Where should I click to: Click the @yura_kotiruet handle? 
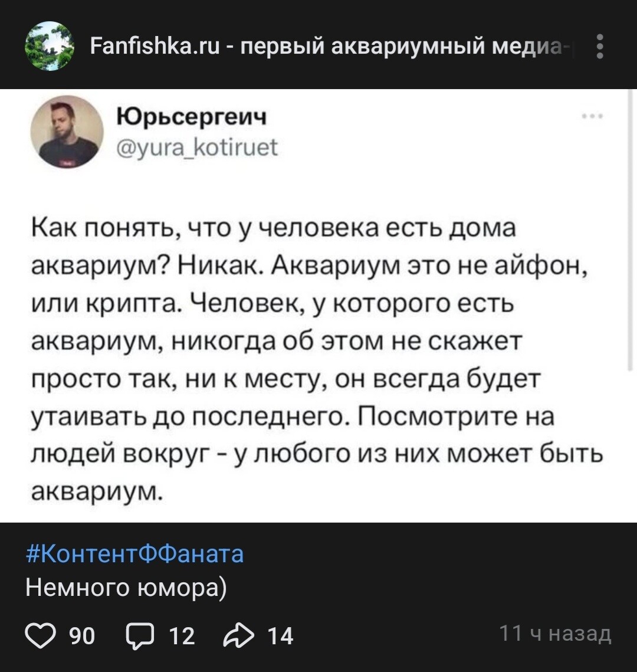pyautogui.click(x=198, y=145)
